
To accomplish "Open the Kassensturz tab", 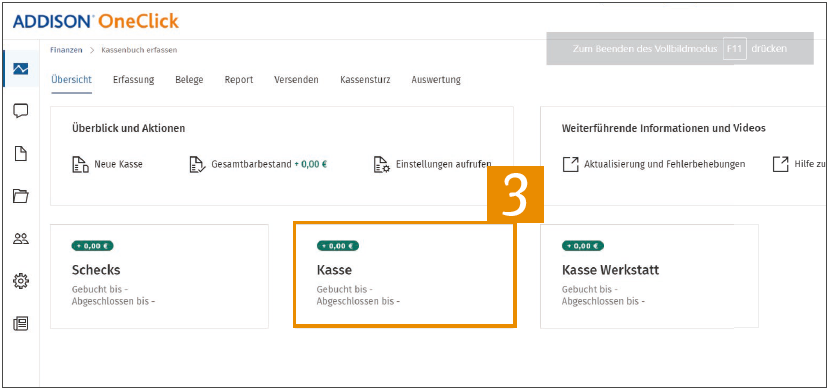I will click(x=365, y=80).
